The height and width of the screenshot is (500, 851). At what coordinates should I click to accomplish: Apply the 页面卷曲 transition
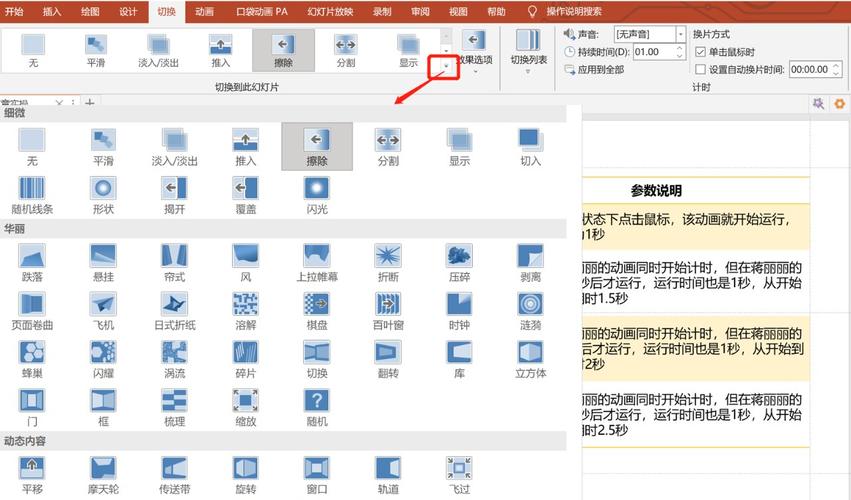tap(32, 311)
